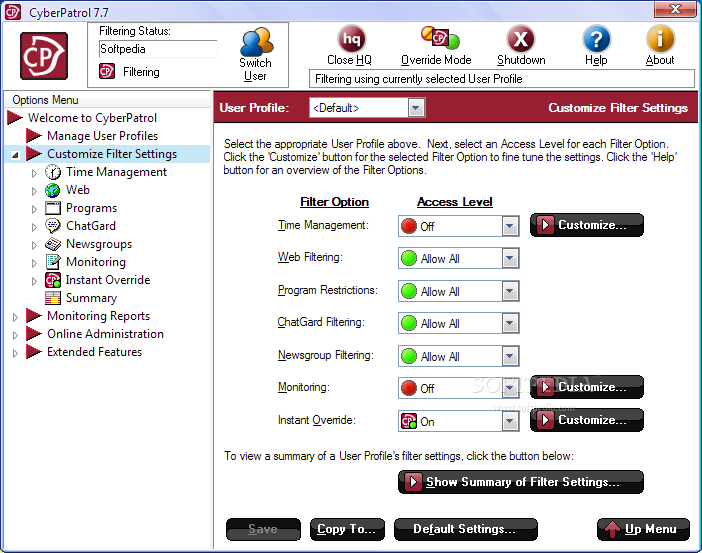Screen dimensions: 702x553
Task: Click Customize button for Monitoring
Action: coord(586,387)
